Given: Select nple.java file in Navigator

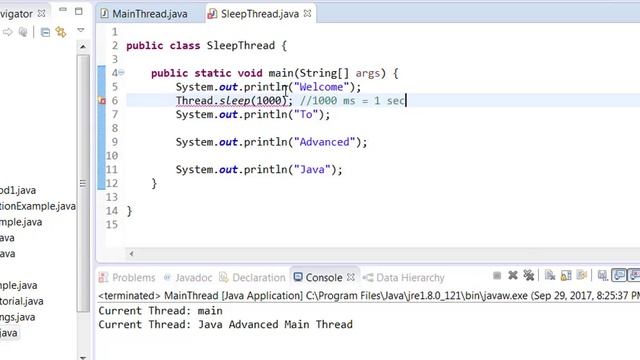Looking at the screenshot, I should [x=18, y=285].
